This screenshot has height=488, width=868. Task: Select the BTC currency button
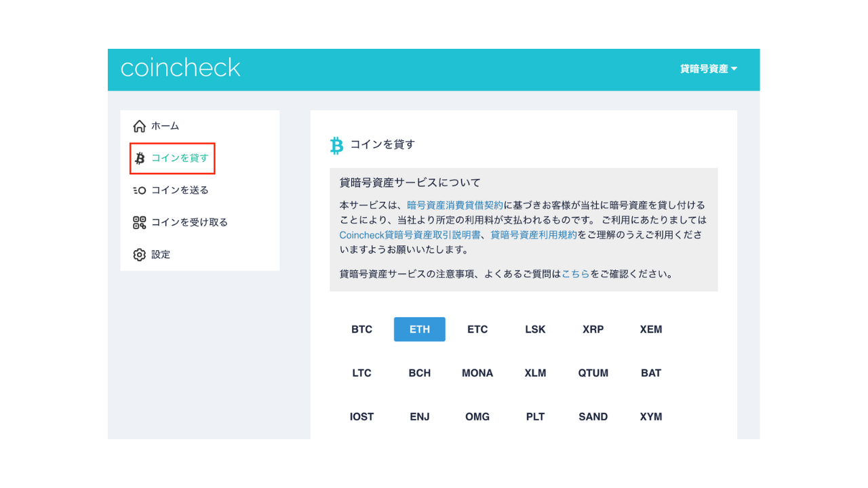tap(361, 329)
